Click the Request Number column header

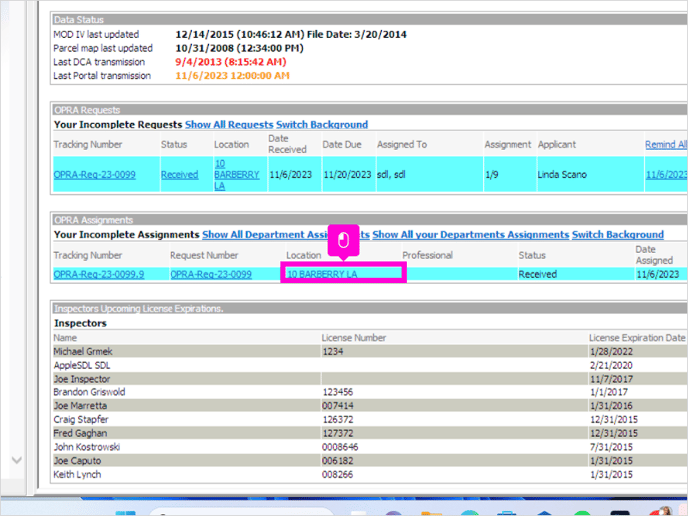pyautogui.click(x=204, y=255)
